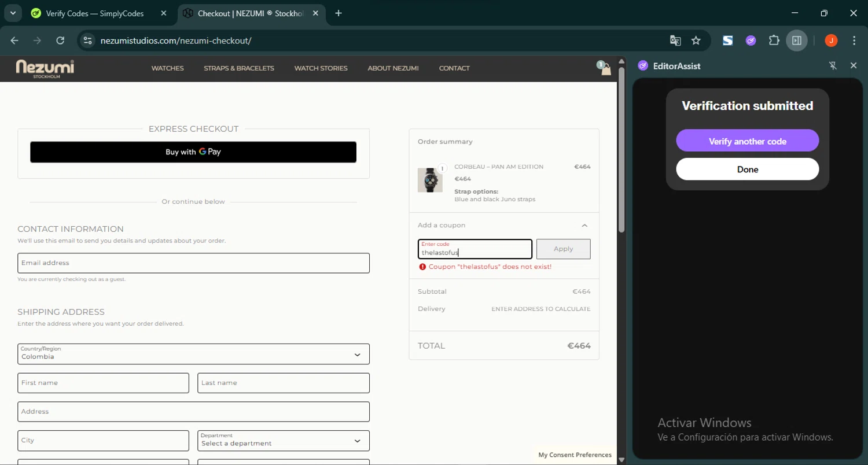This screenshot has height=465, width=868.
Task: Click the Corbeau watch thumbnail
Action: pyautogui.click(x=430, y=180)
